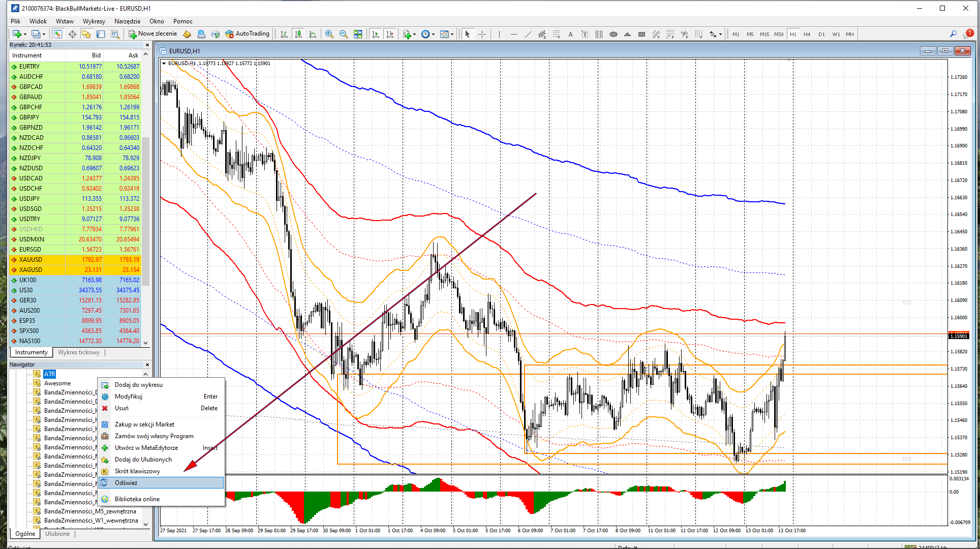Switch timeframe to H4
The height and width of the screenshot is (549, 980).
point(807,35)
